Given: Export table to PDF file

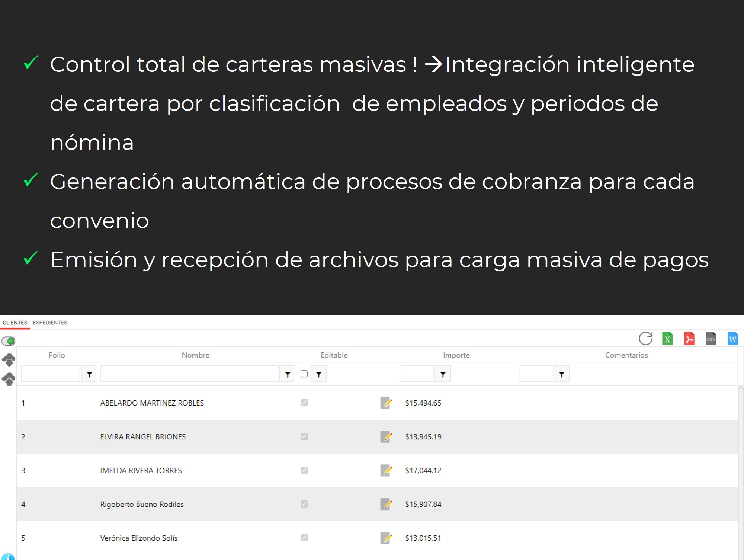Looking at the screenshot, I should tap(689, 339).
